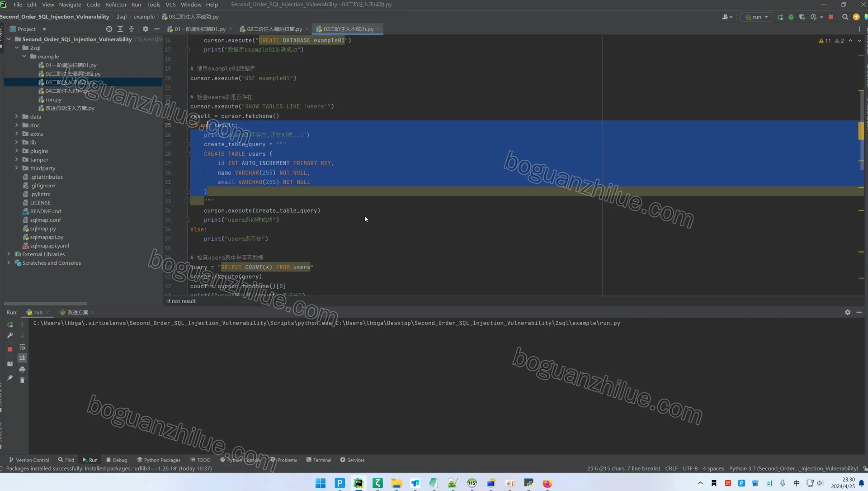Image resolution: width=868 pixels, height=491 pixels.
Task: Expand the data folder
Action: tap(17, 117)
